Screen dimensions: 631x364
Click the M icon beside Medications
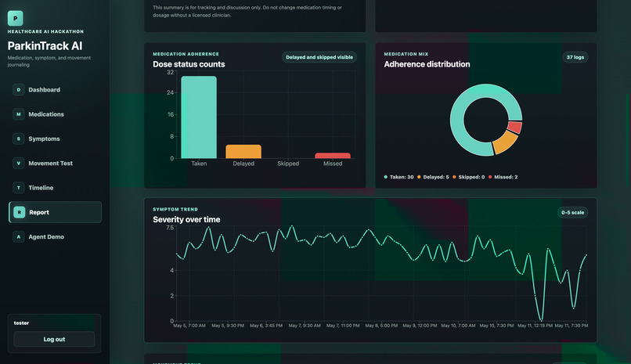coord(19,114)
